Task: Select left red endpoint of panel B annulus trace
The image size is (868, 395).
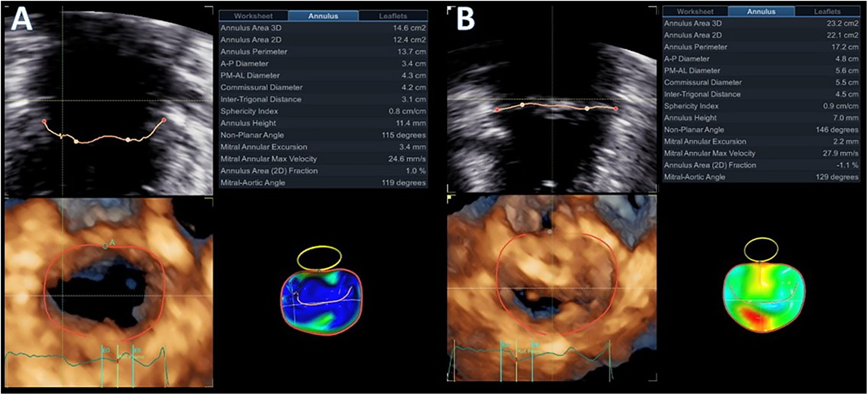Action: 497,110
